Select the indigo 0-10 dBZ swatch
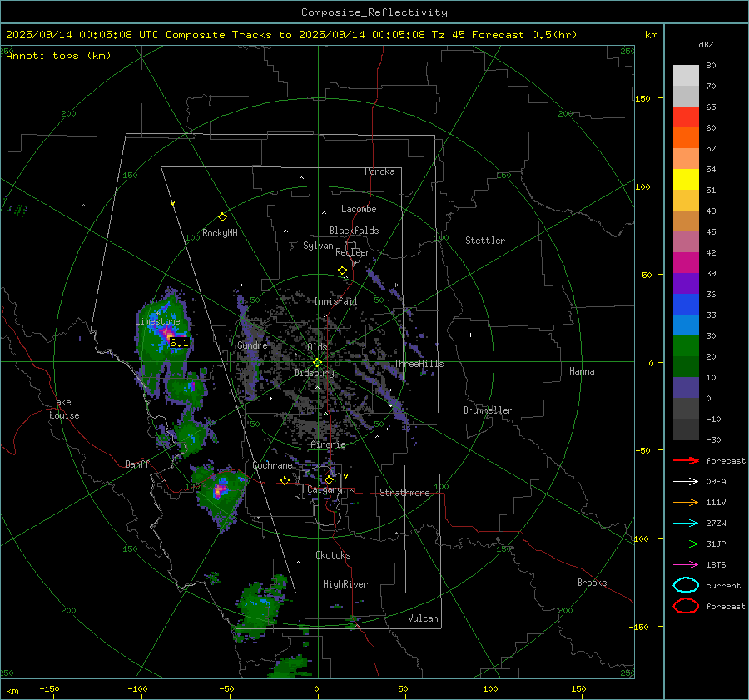 coord(686,388)
